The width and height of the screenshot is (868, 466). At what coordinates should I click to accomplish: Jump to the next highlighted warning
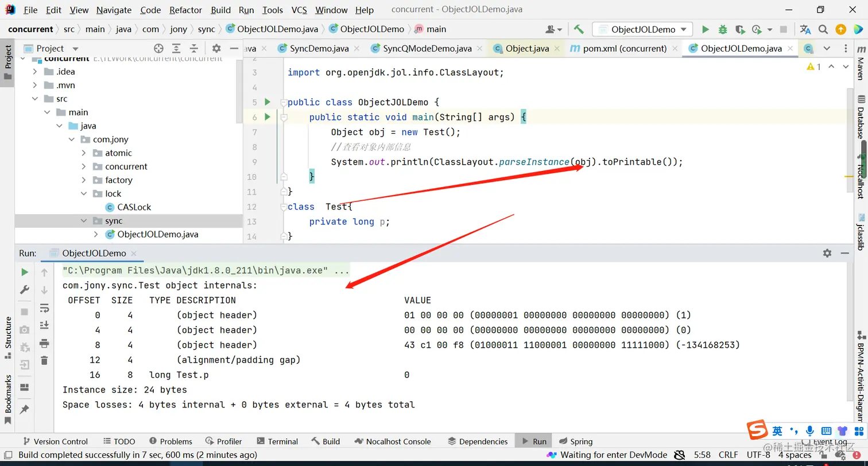tap(846, 67)
